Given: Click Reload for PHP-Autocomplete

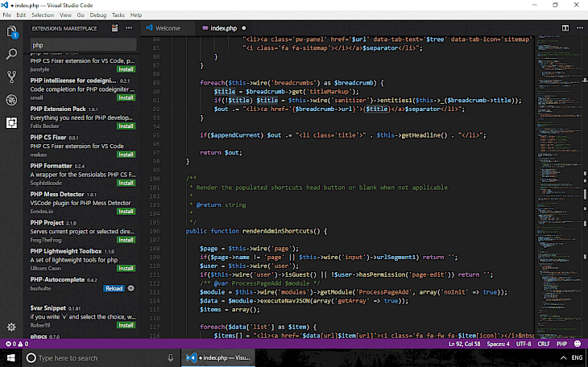Looking at the screenshot, I should [114, 288].
